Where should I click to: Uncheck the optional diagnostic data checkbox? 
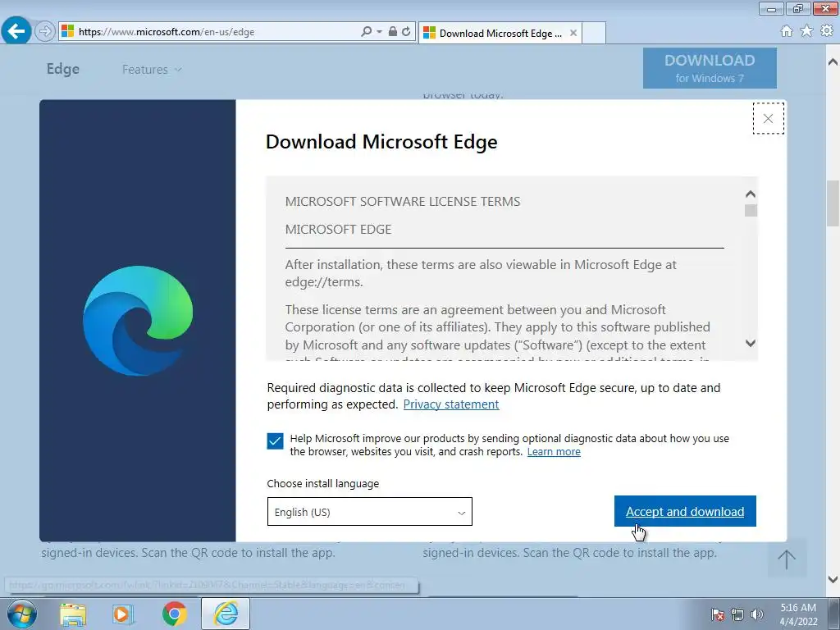[x=275, y=441]
